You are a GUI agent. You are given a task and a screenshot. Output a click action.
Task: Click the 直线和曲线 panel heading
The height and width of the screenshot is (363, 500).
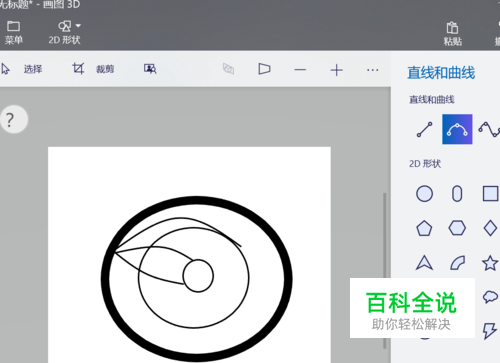(x=441, y=73)
